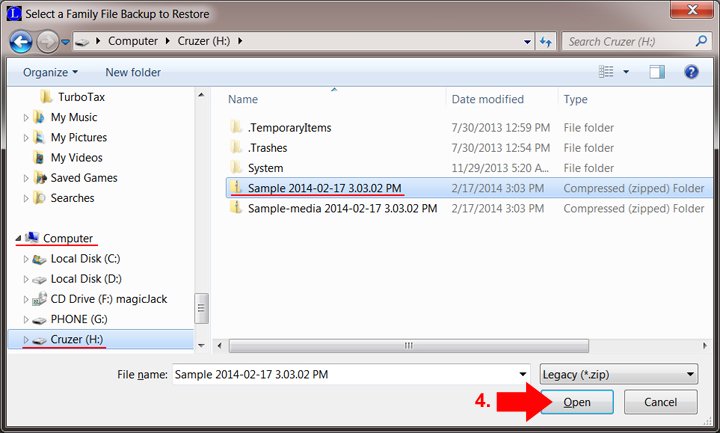Select Computer in the address breadcrumb

point(133,41)
